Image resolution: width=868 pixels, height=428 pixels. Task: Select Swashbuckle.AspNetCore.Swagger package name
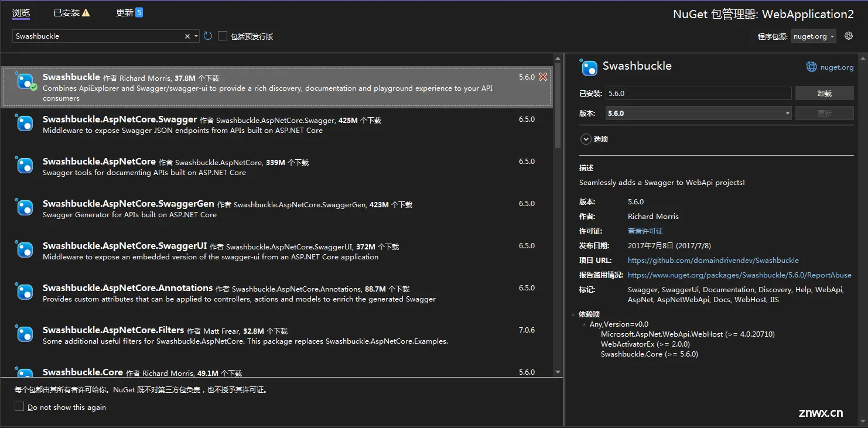[x=119, y=119]
